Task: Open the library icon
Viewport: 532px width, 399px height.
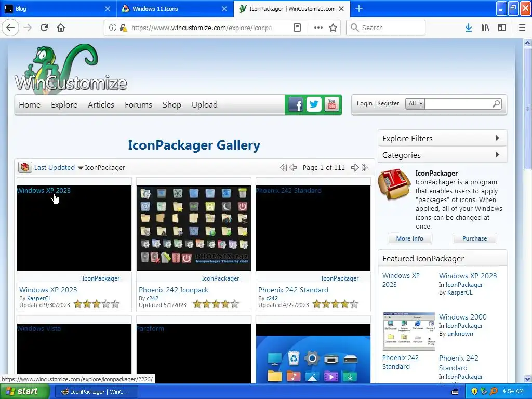Action: click(485, 28)
